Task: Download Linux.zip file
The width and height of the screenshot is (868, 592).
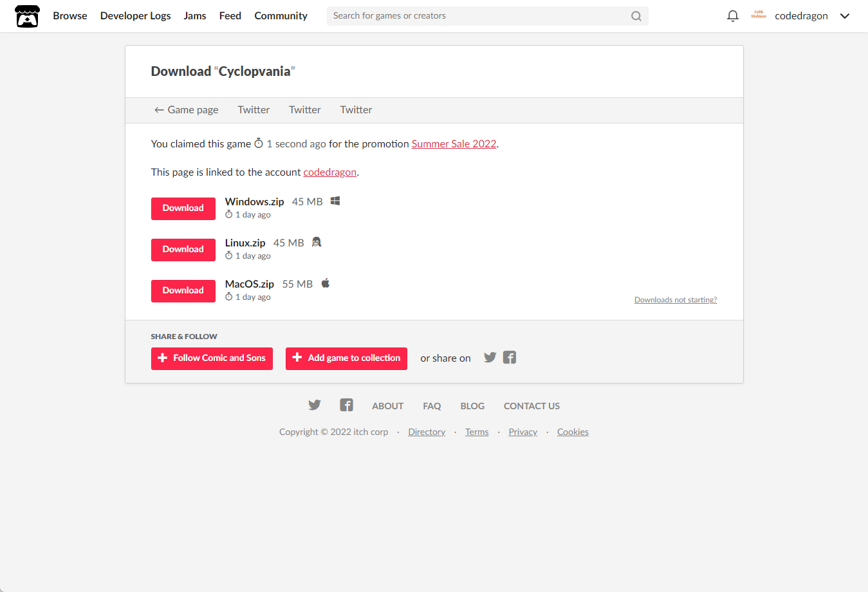Action: [183, 250]
